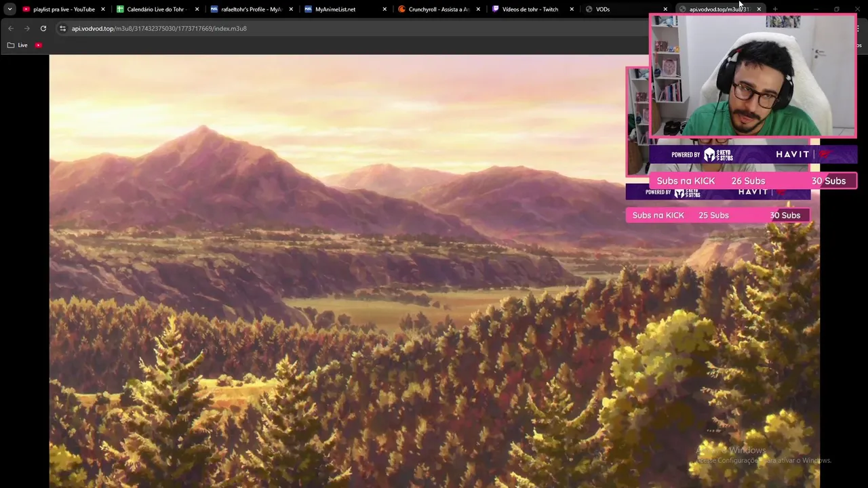
Task: Close the MyAnimeList.net tab
Action: 384,9
